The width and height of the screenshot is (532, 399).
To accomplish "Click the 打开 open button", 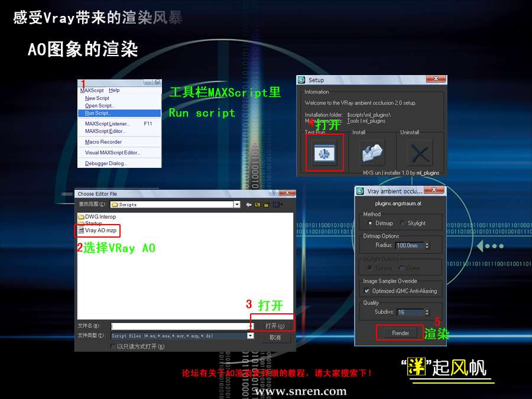I will [274, 326].
